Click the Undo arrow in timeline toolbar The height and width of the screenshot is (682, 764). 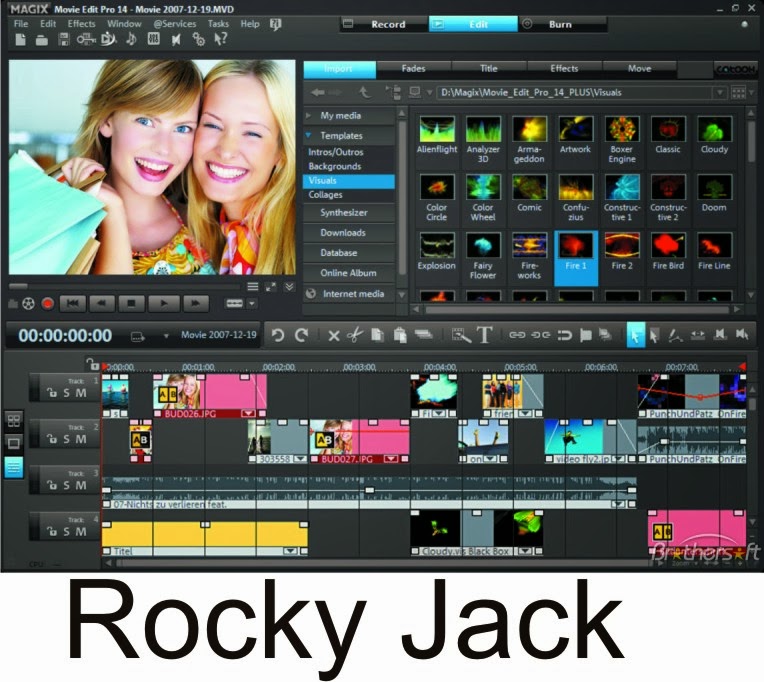click(278, 335)
